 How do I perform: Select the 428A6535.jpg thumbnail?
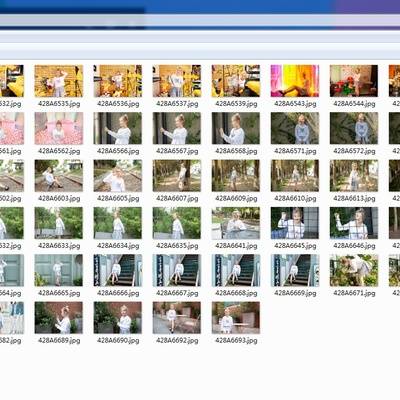tap(59, 81)
